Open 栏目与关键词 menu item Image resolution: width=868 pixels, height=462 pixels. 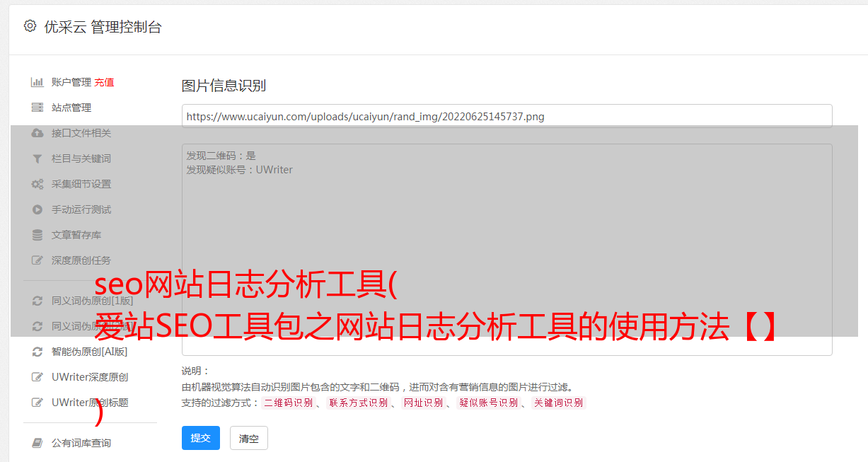(x=81, y=158)
